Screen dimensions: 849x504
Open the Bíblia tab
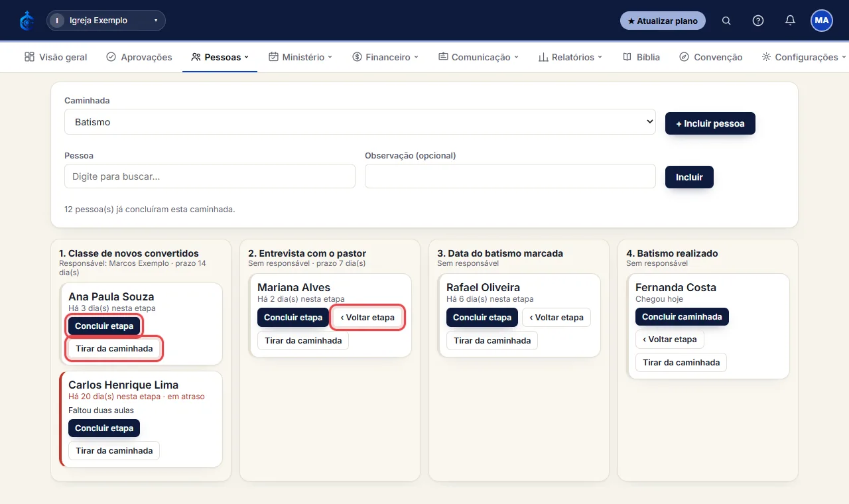[641, 57]
